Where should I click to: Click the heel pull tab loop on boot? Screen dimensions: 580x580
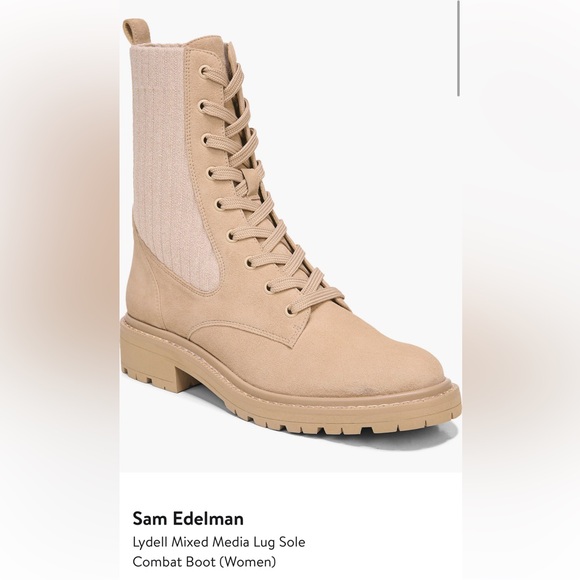pos(135,30)
